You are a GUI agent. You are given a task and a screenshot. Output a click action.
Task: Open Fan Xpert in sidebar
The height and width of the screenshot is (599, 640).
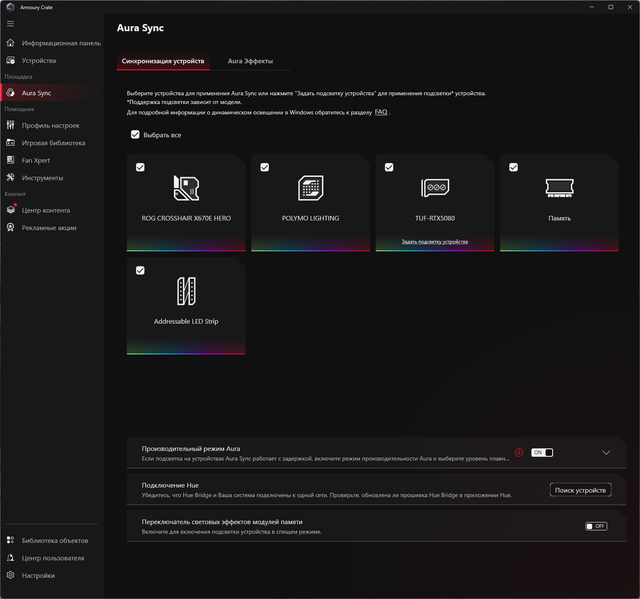[52, 160]
